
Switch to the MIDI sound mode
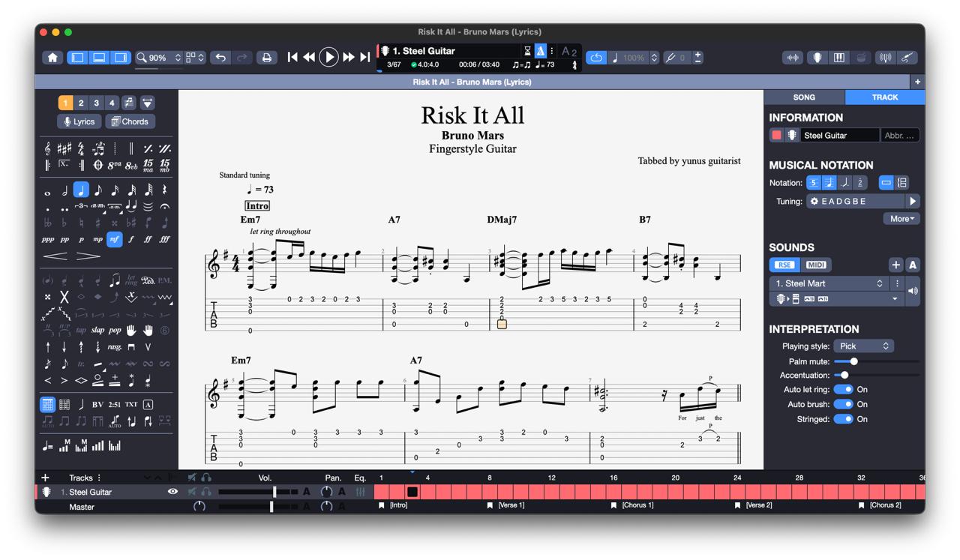click(815, 265)
